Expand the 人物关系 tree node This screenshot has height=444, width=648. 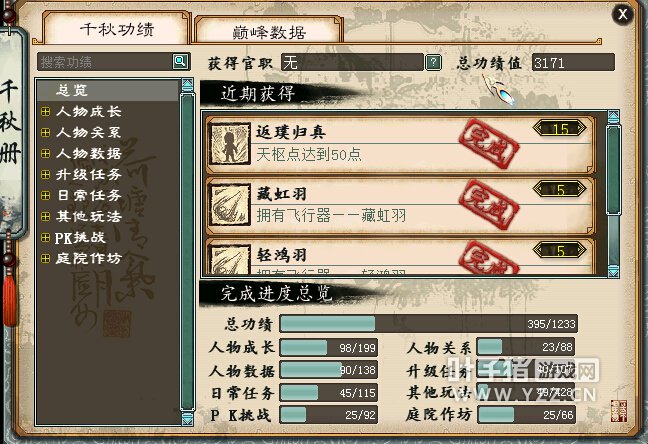pos(45,133)
